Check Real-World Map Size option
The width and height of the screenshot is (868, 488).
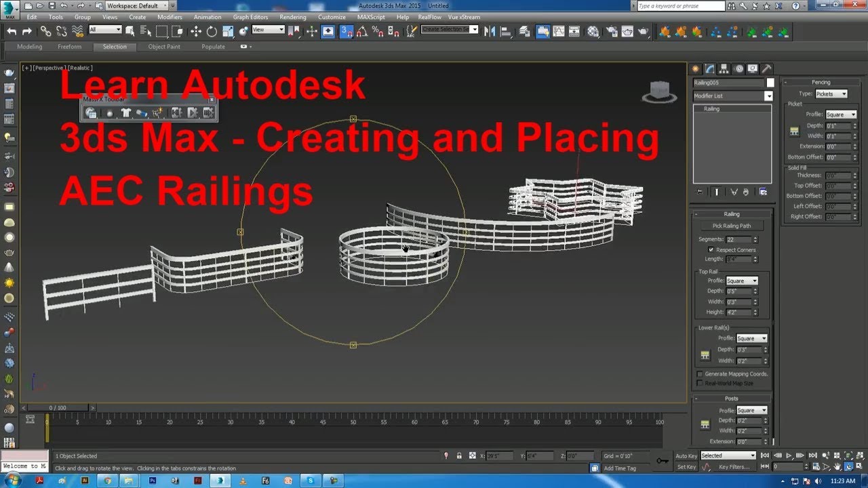pos(700,384)
